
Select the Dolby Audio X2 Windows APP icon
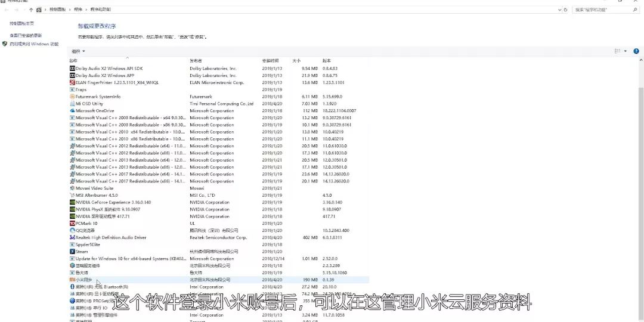pos(72,76)
